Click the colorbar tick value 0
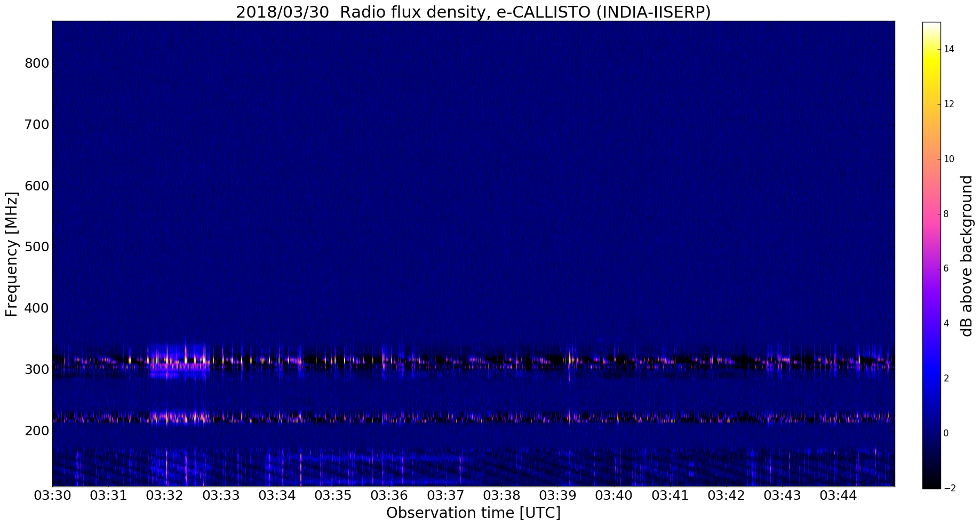 click(946, 433)
